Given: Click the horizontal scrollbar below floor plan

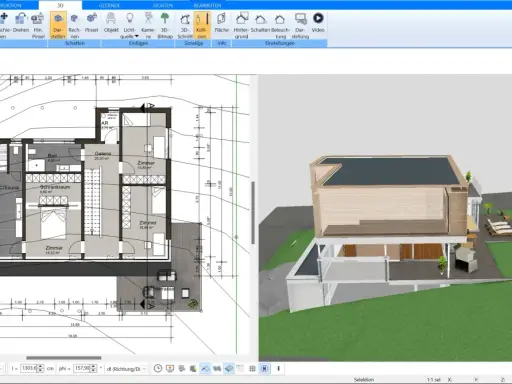Looking at the screenshot, I should (x=64, y=358).
